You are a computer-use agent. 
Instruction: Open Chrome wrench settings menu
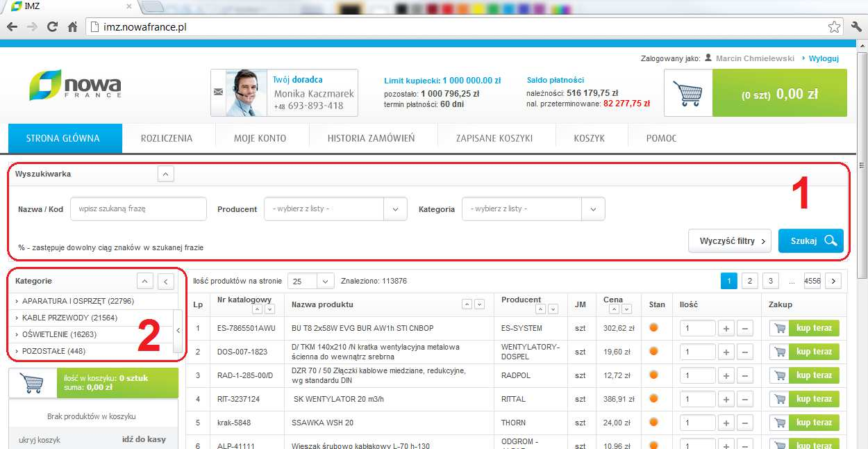856,27
